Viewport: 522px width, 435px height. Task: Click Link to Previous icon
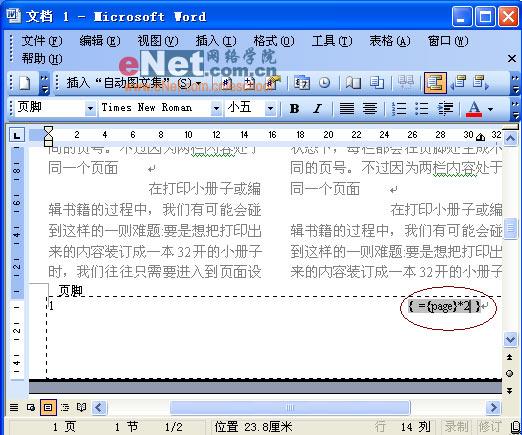coord(406,82)
